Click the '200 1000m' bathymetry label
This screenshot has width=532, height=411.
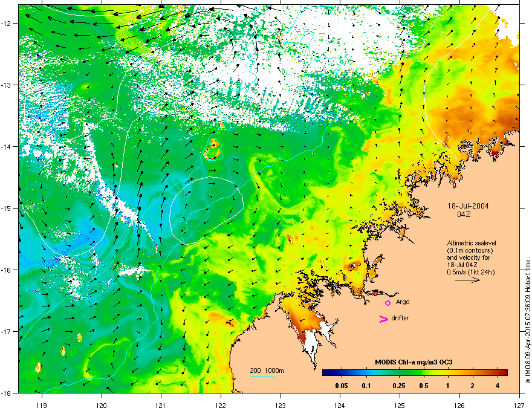[x=267, y=371]
